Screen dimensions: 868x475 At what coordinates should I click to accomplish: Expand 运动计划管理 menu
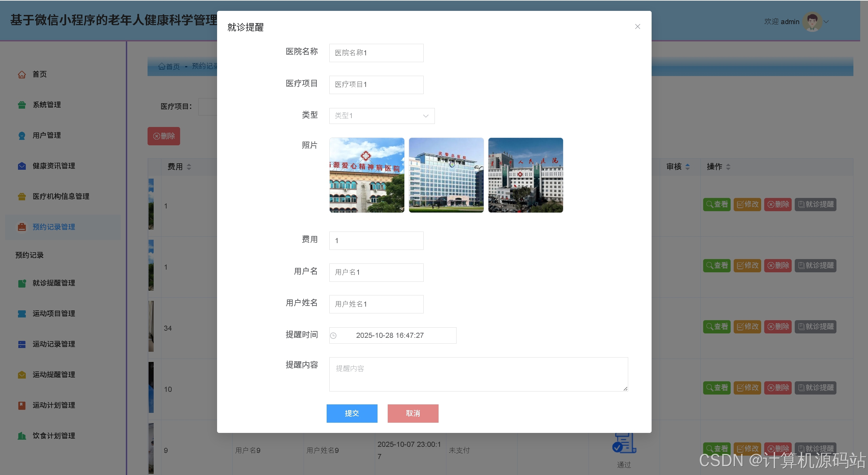tap(54, 405)
